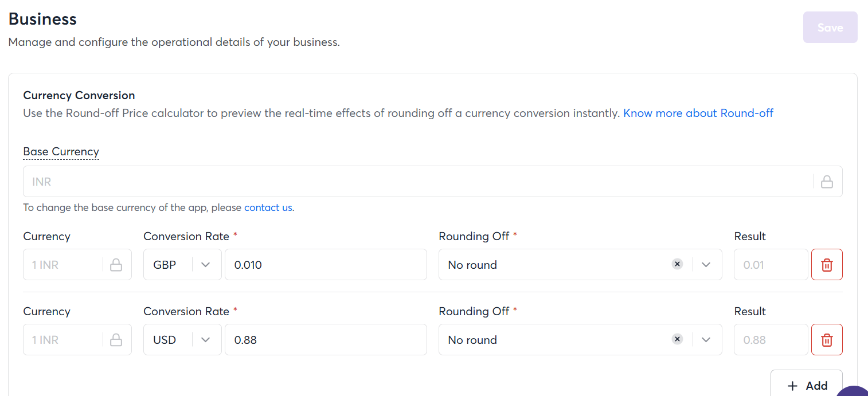Click the lock icon in GBP row currency
Viewport: 868px width, 396px height.
point(116,265)
